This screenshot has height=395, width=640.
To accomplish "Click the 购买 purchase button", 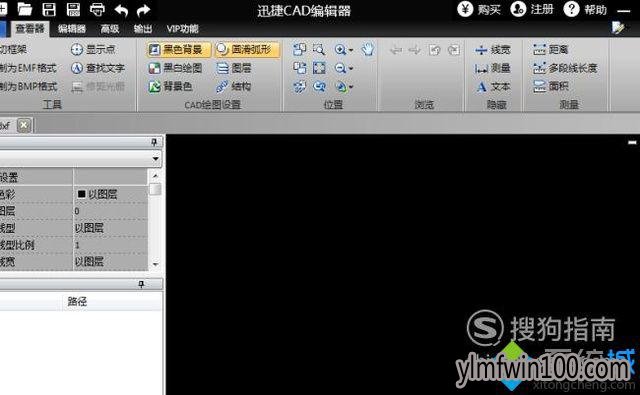I will pos(479,9).
